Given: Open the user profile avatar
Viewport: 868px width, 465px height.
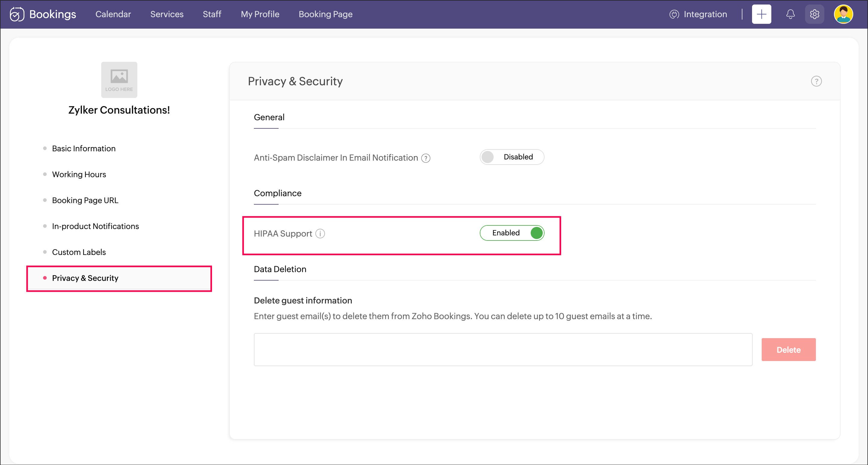Looking at the screenshot, I should coord(843,14).
